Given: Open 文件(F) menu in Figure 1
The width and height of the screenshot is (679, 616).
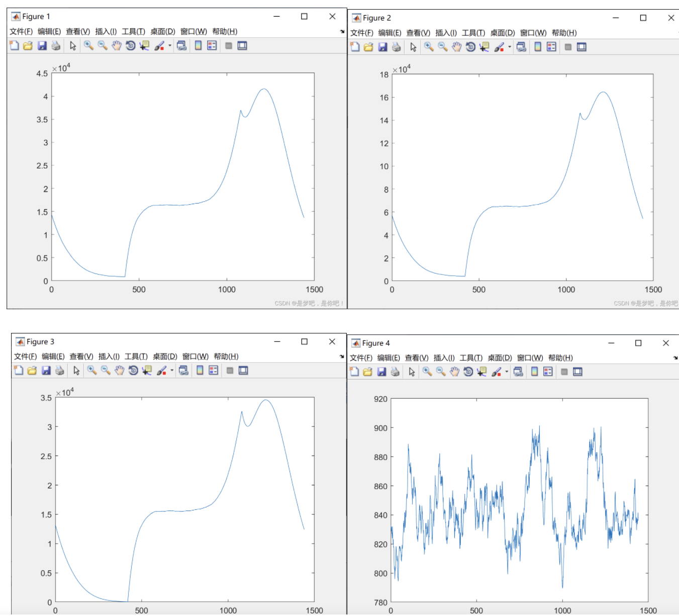Looking at the screenshot, I should pyautogui.click(x=21, y=31).
